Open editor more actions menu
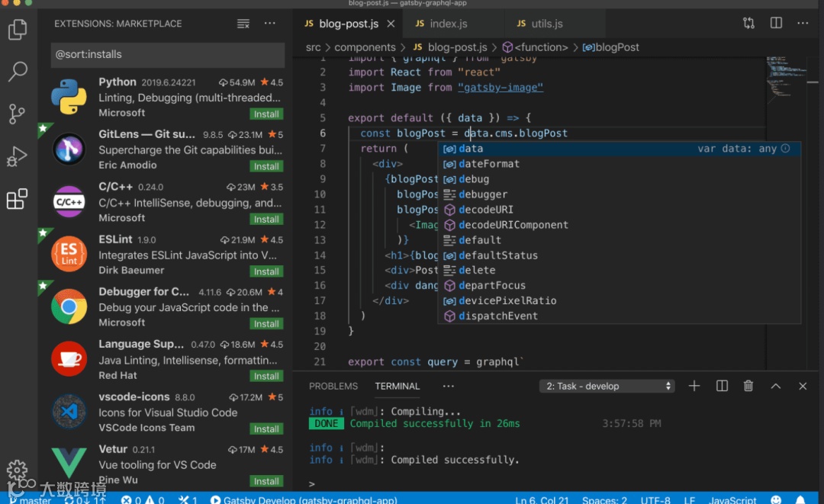 803,23
